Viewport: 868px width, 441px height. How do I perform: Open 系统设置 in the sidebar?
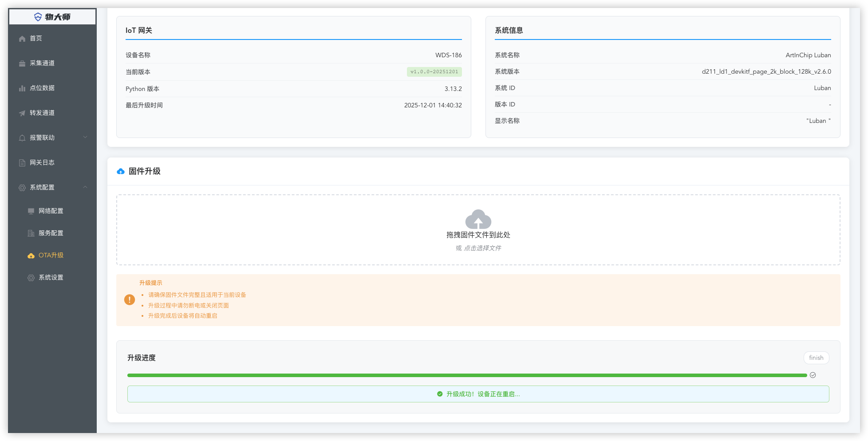pyautogui.click(x=51, y=278)
